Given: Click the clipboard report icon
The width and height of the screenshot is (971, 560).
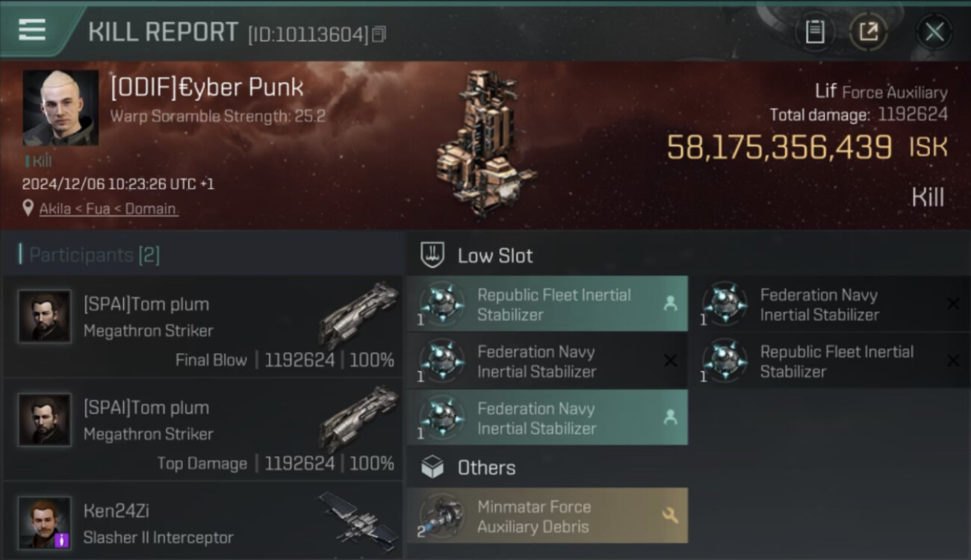Looking at the screenshot, I should pyautogui.click(x=814, y=32).
